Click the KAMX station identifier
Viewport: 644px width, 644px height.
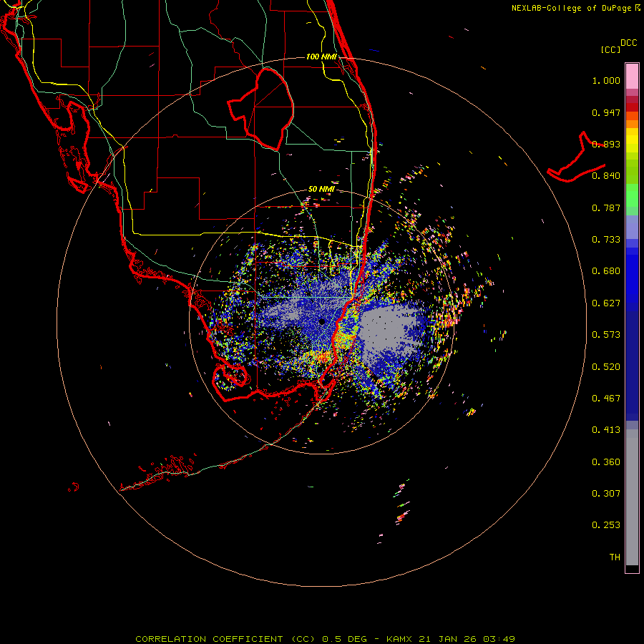[x=399, y=639]
